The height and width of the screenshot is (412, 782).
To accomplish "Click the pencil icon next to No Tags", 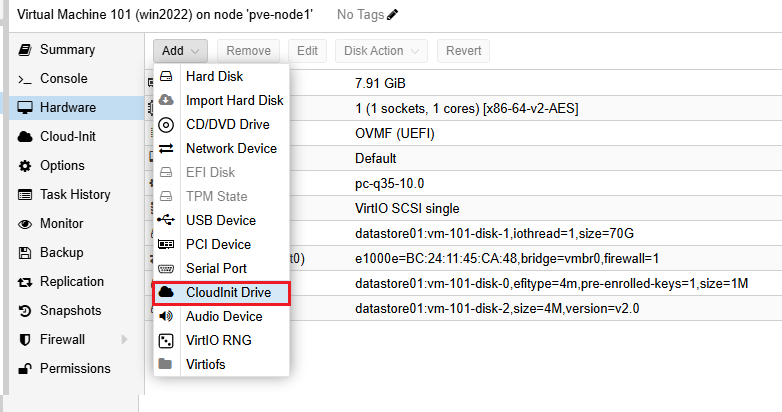I will tap(392, 15).
